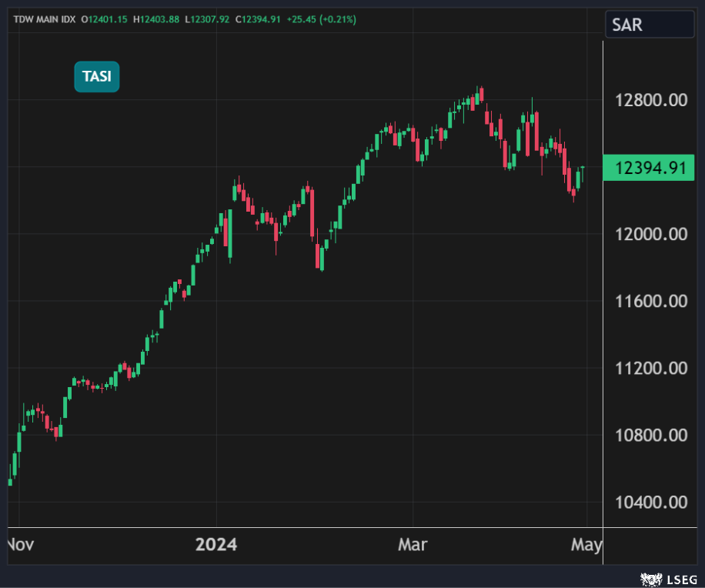Click the TASI label badge
Image resolution: width=705 pixels, height=588 pixels.
[x=97, y=77]
